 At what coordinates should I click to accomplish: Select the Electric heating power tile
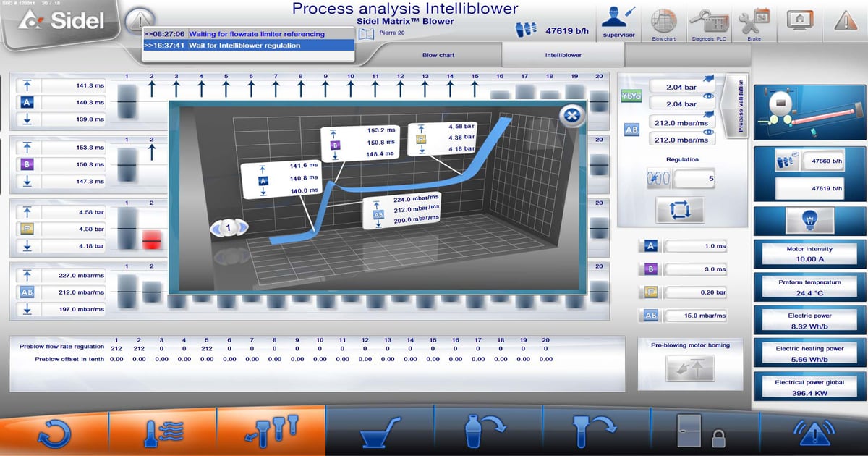(x=809, y=353)
